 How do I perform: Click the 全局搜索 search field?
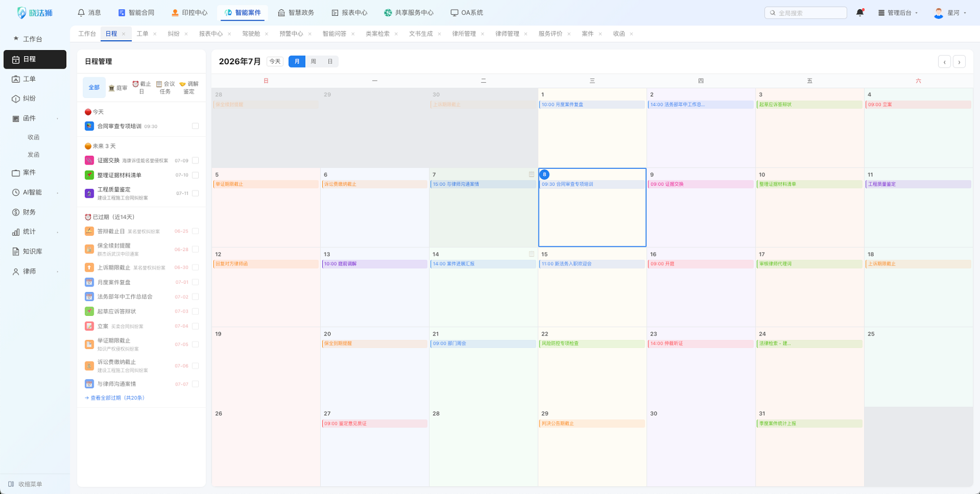coord(806,13)
